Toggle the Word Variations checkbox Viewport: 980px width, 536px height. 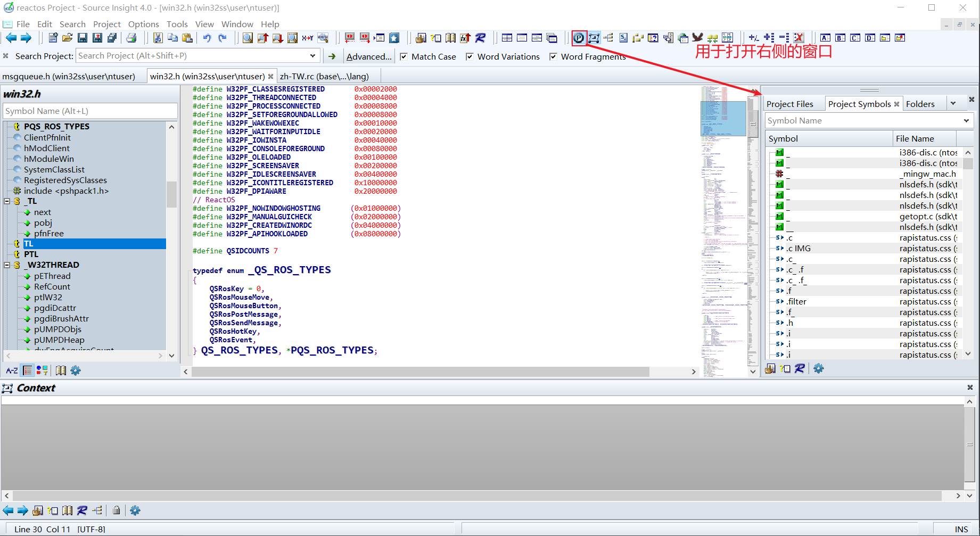pos(470,56)
